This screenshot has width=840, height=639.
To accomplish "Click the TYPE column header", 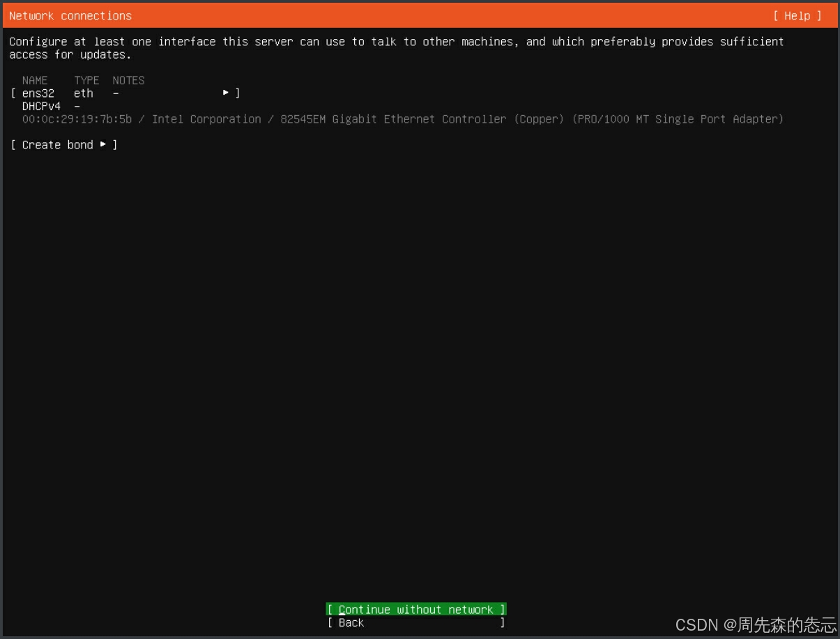I will click(x=87, y=80).
